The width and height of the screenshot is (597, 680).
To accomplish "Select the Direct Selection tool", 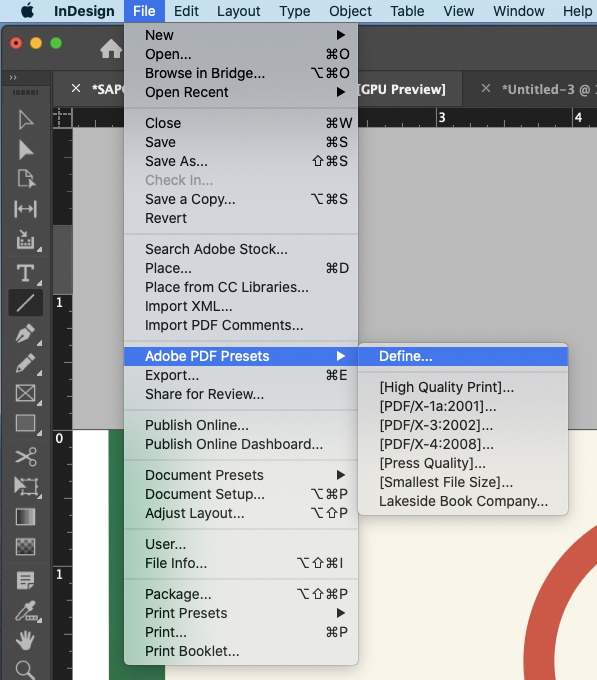I will tap(26, 150).
